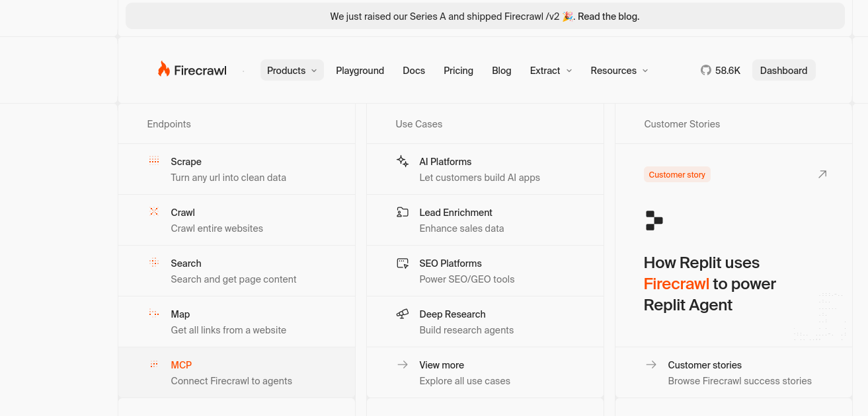The width and height of the screenshot is (868, 416).
Task: Click the Deep Research telescope icon
Action: pyautogui.click(x=403, y=314)
